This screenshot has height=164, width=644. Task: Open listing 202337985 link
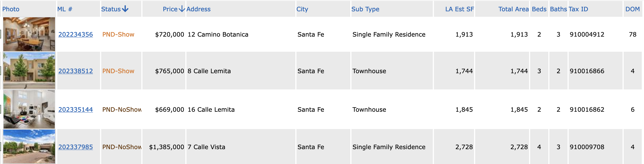click(x=76, y=147)
